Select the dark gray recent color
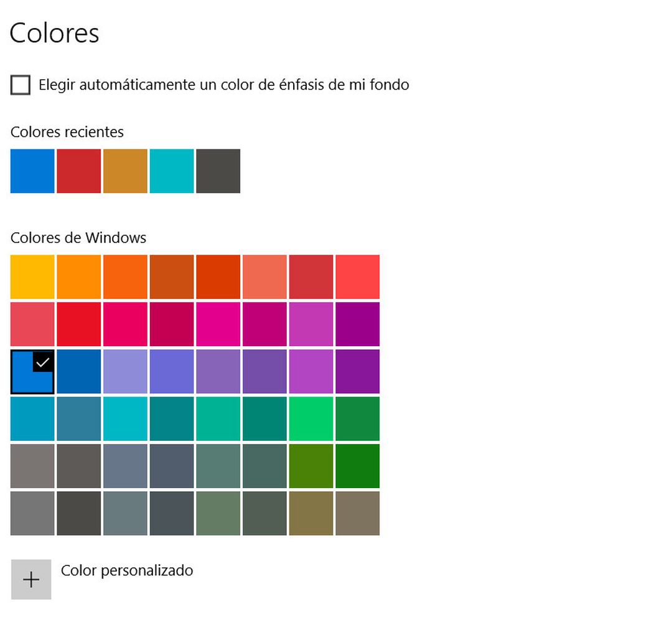 click(x=218, y=171)
